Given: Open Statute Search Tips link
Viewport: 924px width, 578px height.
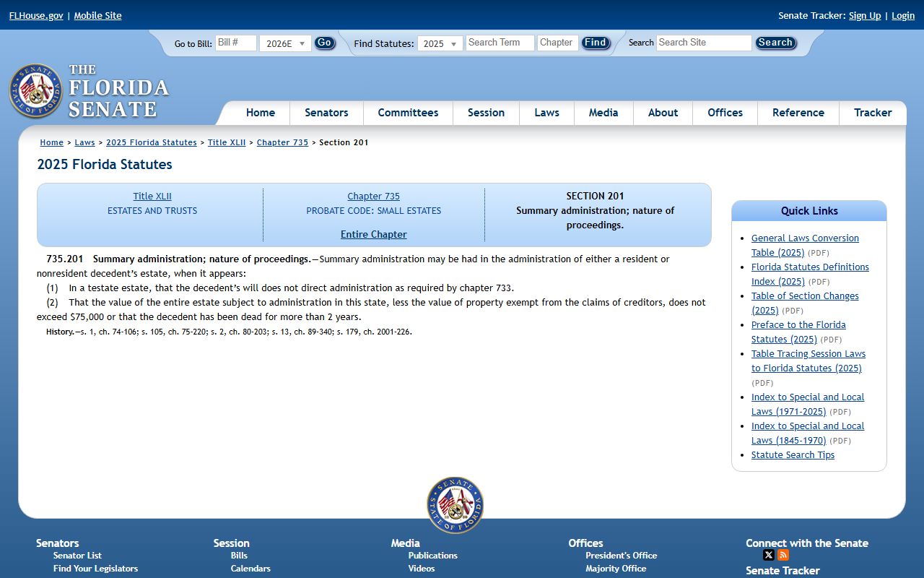Looking at the screenshot, I should click(x=793, y=455).
